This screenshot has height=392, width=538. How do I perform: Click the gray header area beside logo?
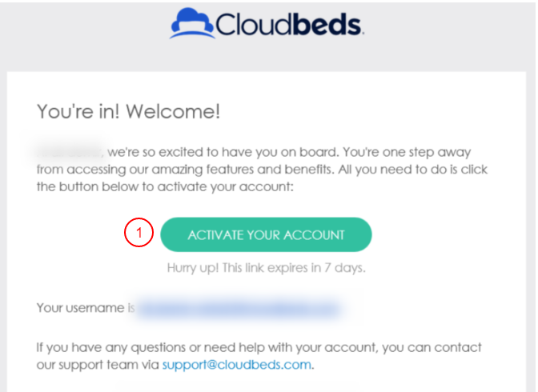click(x=448, y=32)
